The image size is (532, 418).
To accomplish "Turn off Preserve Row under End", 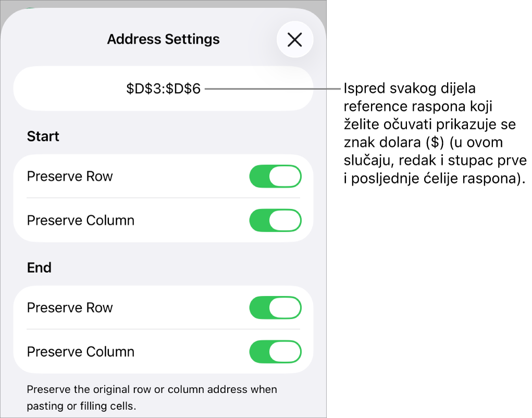I will (275, 308).
